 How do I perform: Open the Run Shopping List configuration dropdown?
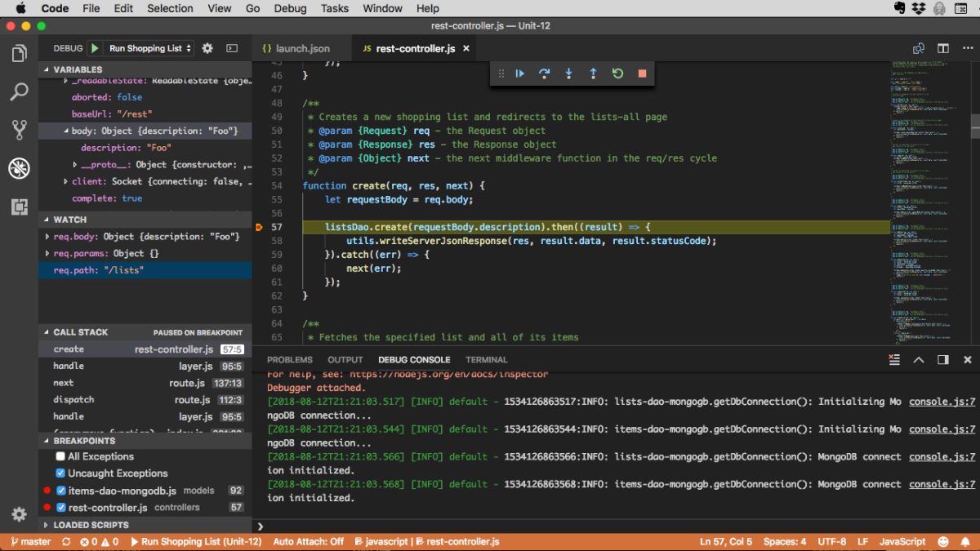pos(150,48)
